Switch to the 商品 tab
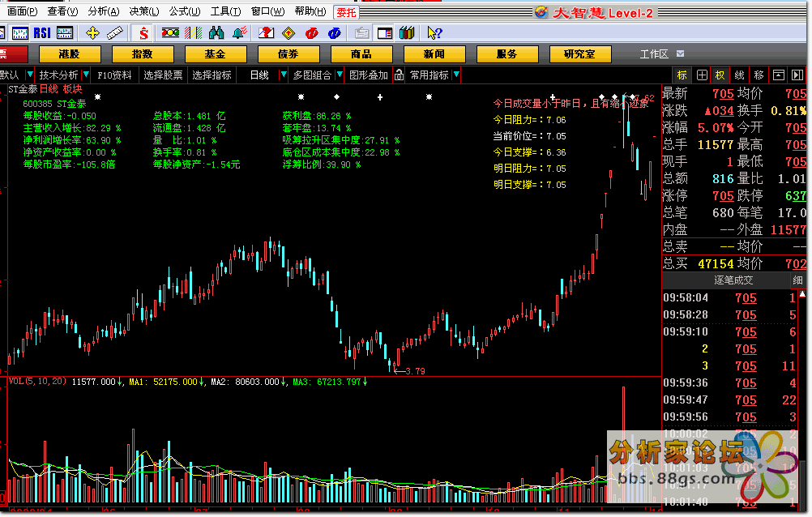Screen dimensions: 812x517 (361, 53)
